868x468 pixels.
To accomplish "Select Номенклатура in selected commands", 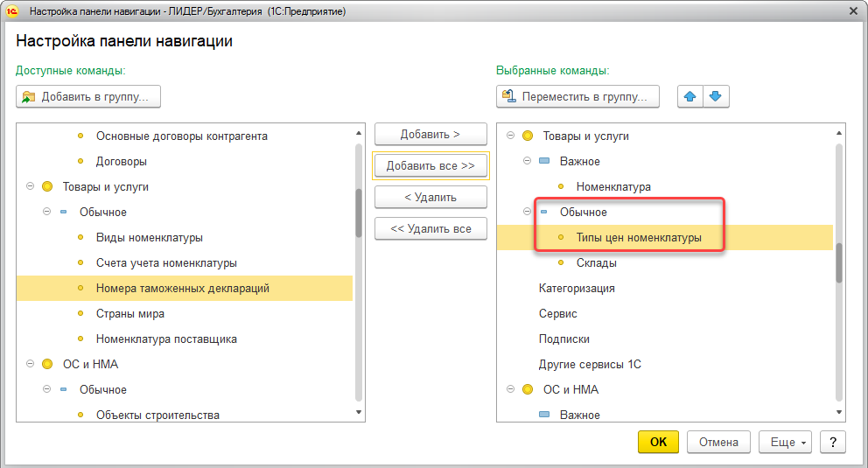I will point(665,187).
